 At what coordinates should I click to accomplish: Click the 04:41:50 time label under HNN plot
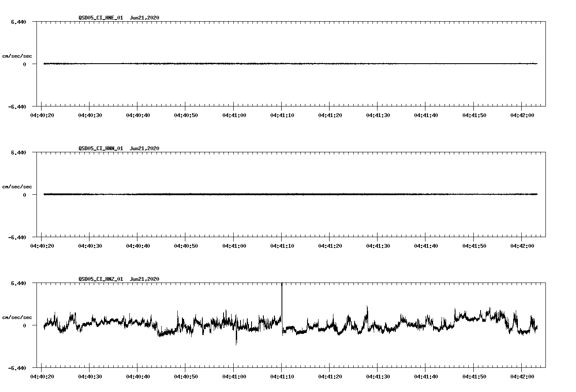coord(474,246)
